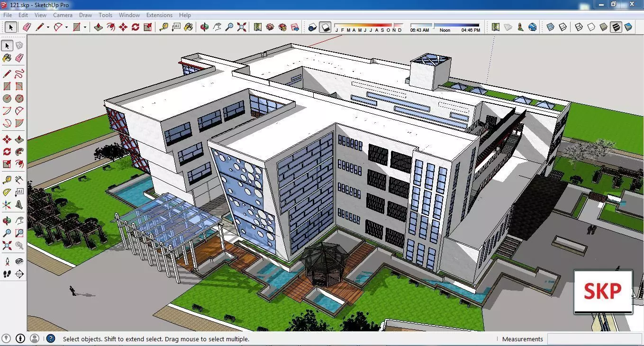Open the Tools menu

pyautogui.click(x=105, y=15)
